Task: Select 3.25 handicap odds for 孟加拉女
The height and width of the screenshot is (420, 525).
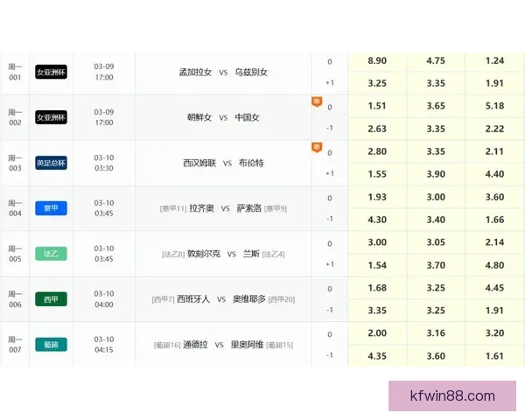Action: (x=377, y=83)
